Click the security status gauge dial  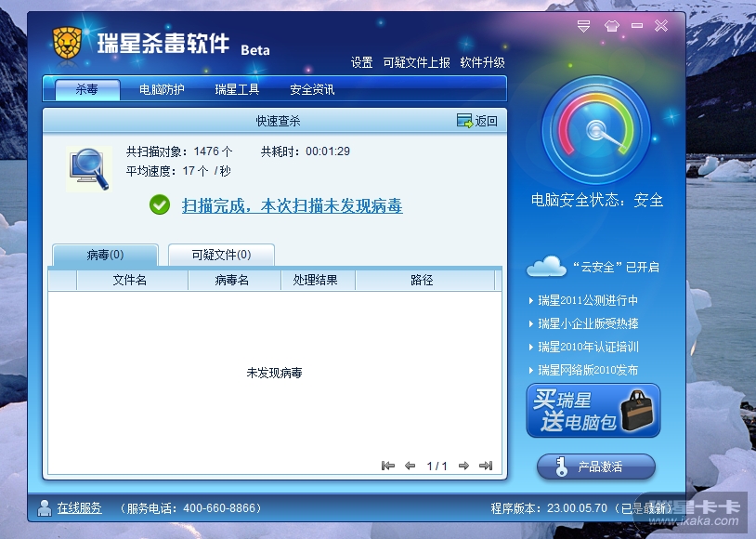pos(596,130)
